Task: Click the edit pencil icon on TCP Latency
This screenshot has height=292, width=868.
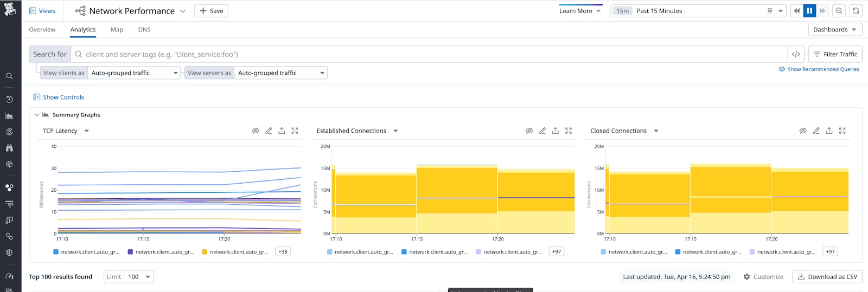Action: (x=269, y=131)
